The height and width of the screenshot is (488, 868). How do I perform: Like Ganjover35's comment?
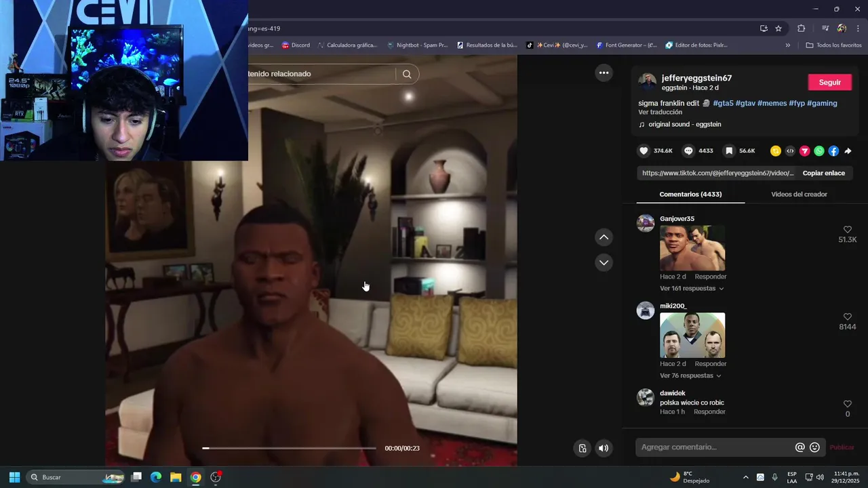click(848, 230)
